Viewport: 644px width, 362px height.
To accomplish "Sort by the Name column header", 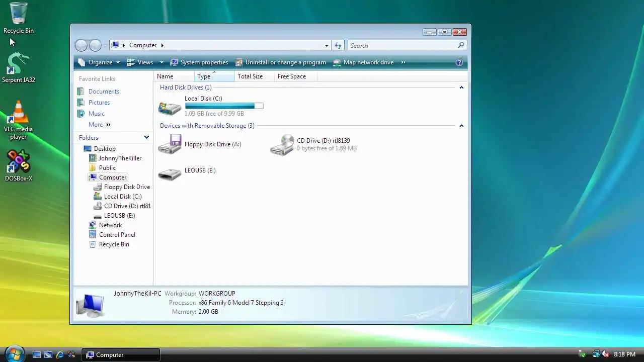I will tap(174, 76).
